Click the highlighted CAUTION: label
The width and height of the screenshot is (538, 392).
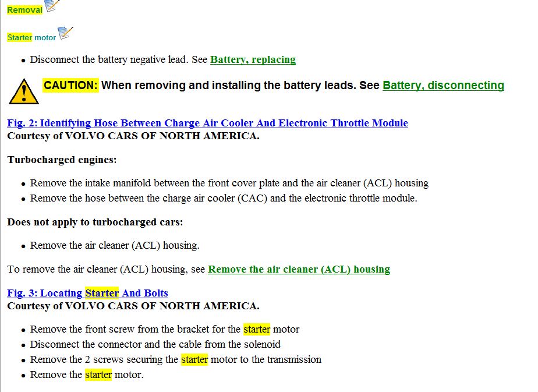70,85
